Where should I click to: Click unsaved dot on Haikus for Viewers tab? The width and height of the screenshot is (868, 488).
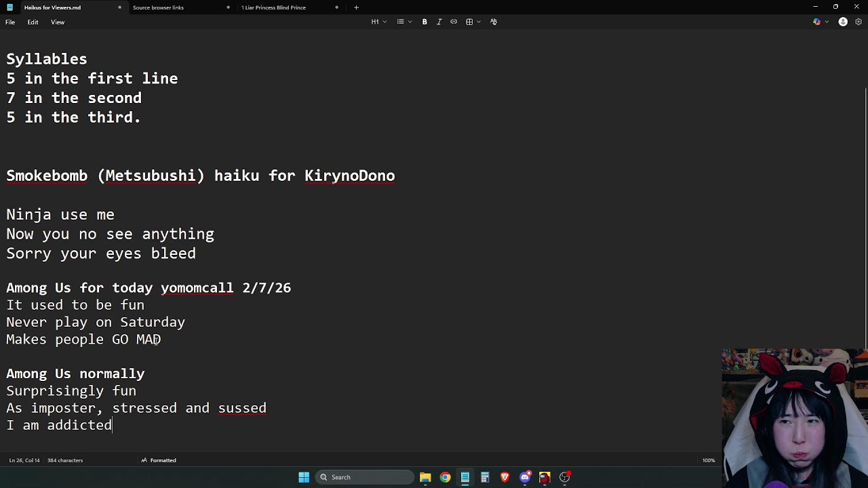(x=119, y=7)
